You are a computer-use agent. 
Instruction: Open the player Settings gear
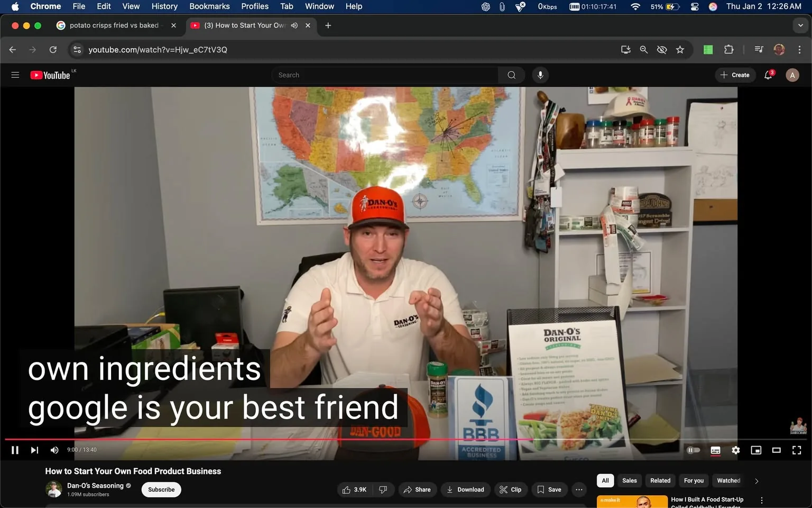[x=735, y=450]
